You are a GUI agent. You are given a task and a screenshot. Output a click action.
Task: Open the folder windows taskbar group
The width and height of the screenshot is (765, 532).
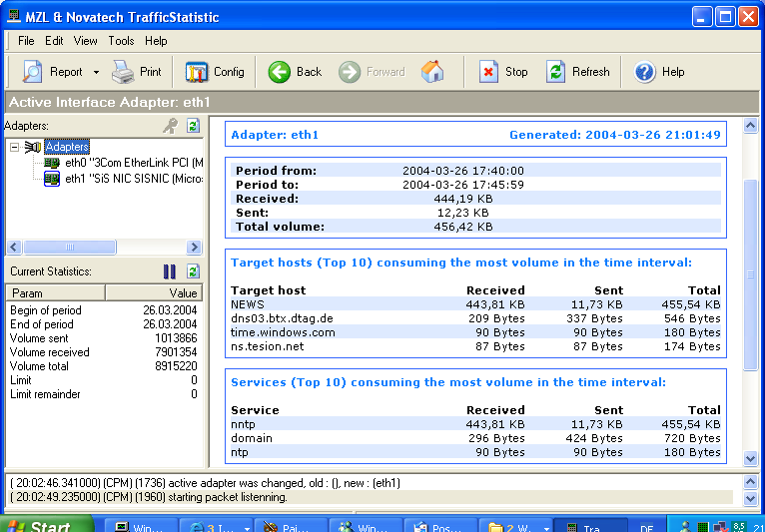coord(515,525)
